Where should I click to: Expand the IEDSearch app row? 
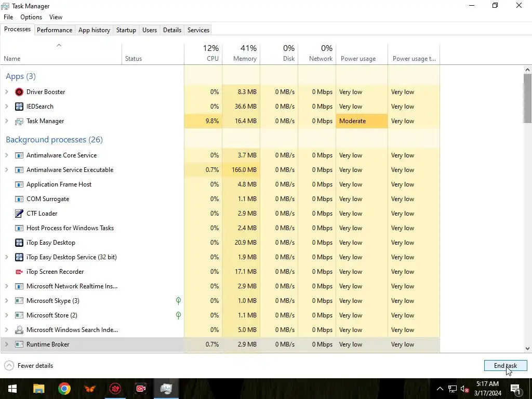coord(6,107)
